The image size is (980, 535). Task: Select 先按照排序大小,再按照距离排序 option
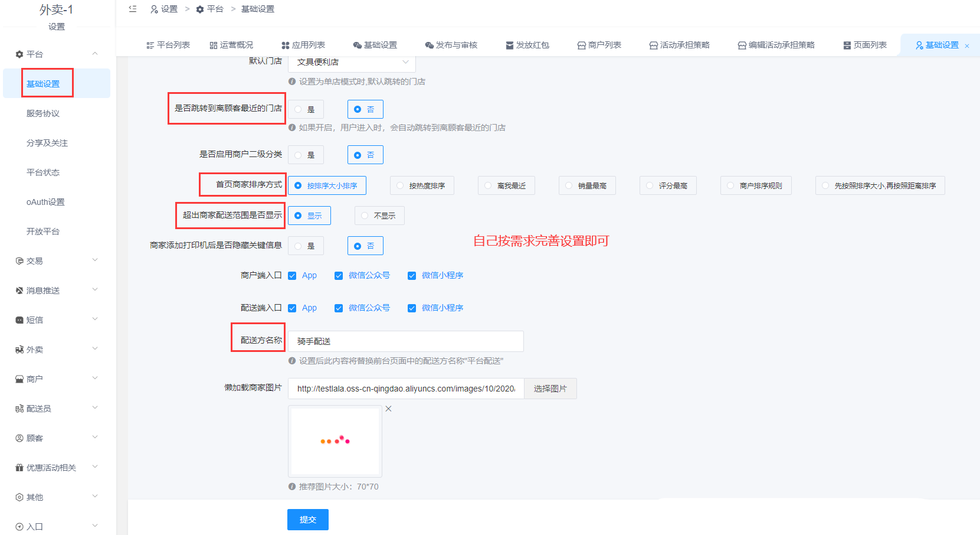880,185
